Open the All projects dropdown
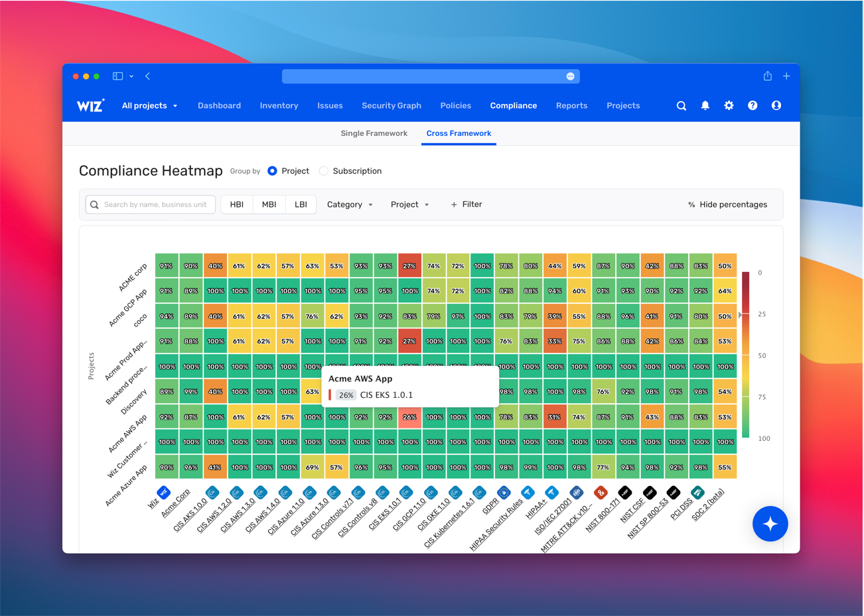864x616 pixels. pyautogui.click(x=149, y=105)
